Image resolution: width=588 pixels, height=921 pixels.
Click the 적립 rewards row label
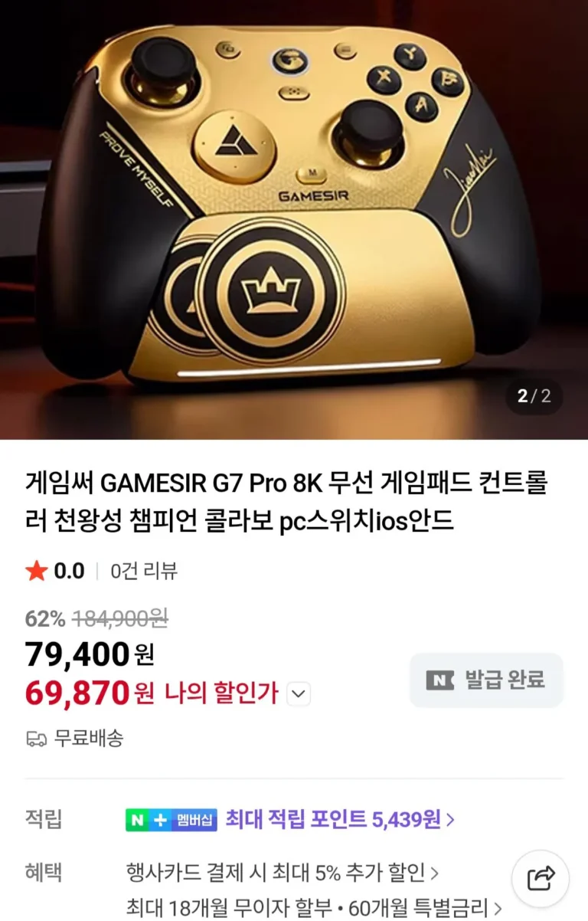click(44, 819)
